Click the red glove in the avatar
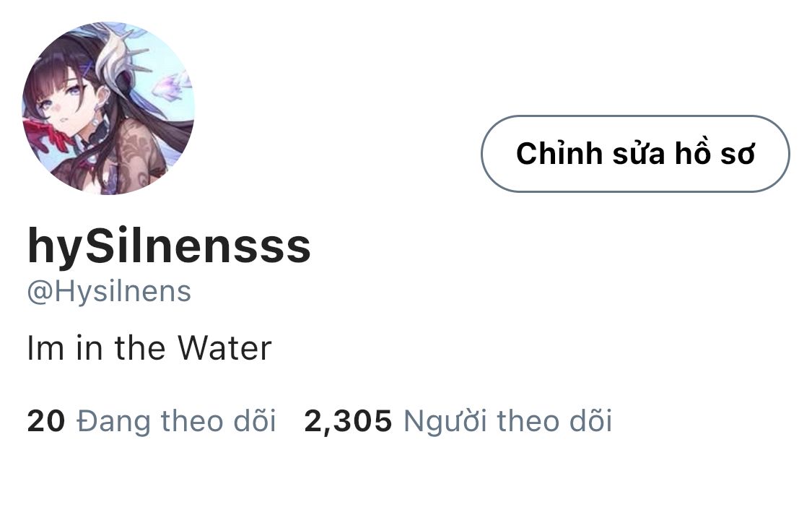Screen dimensions: 812x515 (x=48, y=133)
